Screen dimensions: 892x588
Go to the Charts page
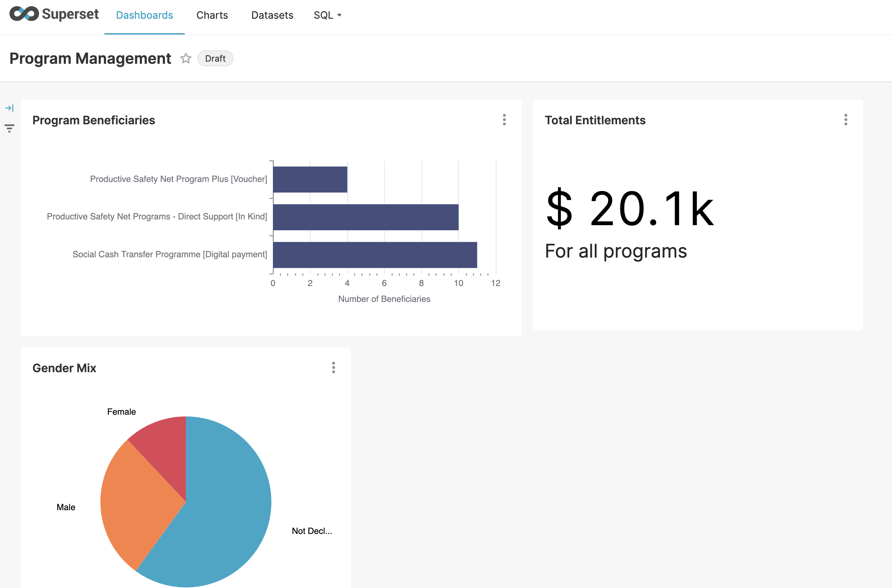point(212,15)
